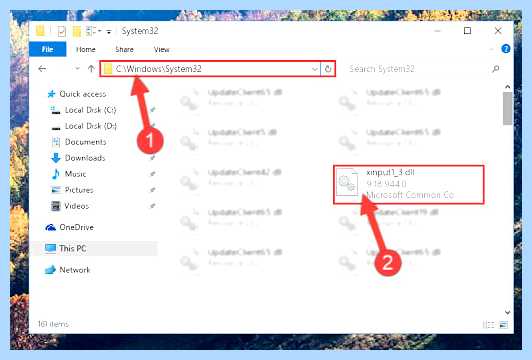Open Customize Quick Access Toolbar dropdown

(x=109, y=32)
